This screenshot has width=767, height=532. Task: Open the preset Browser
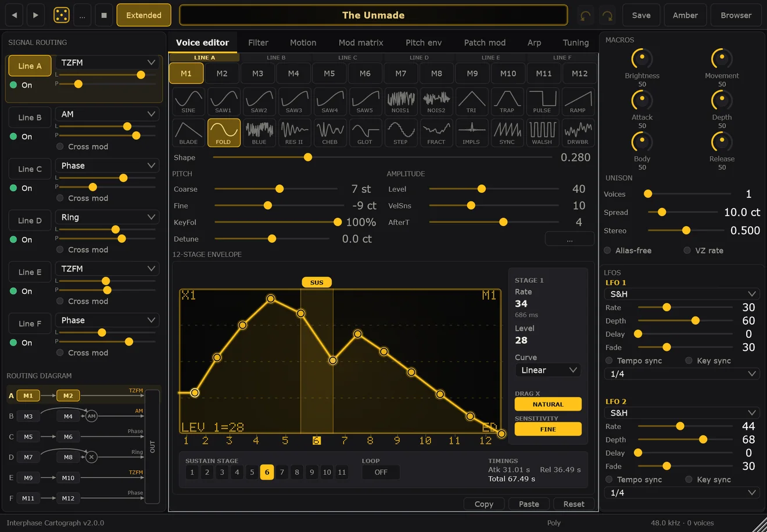pyautogui.click(x=736, y=15)
